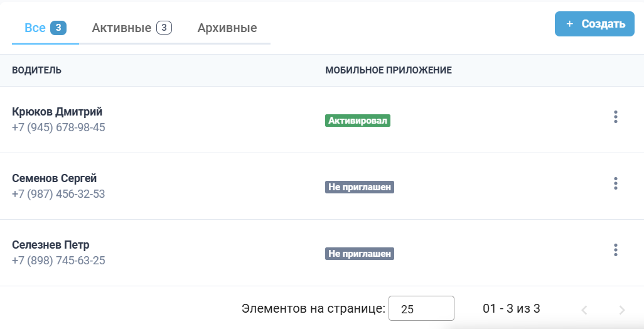Click the count badge on Все tab
Viewport: 644px width, 329px height.
[58, 28]
